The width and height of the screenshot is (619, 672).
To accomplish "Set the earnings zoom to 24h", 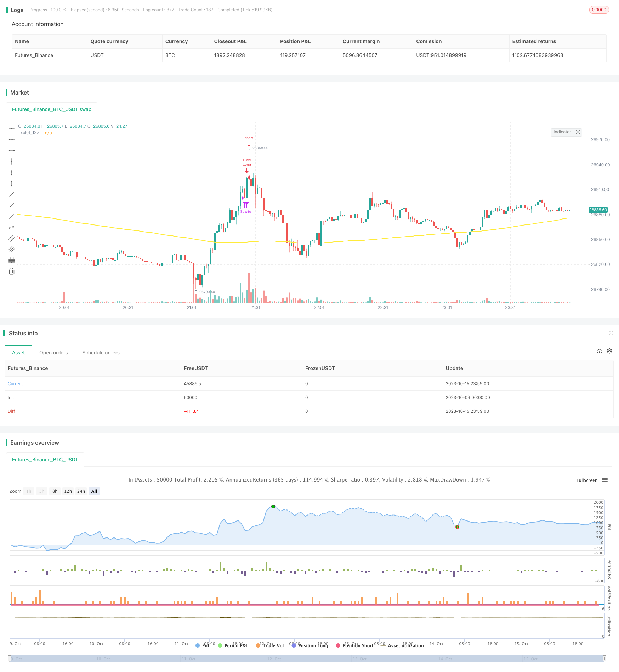I will [81, 491].
